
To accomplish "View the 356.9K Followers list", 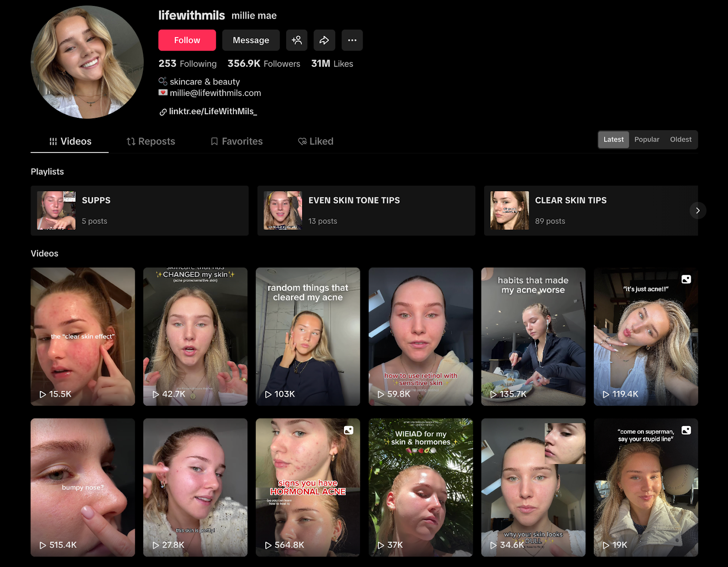I will [x=264, y=64].
